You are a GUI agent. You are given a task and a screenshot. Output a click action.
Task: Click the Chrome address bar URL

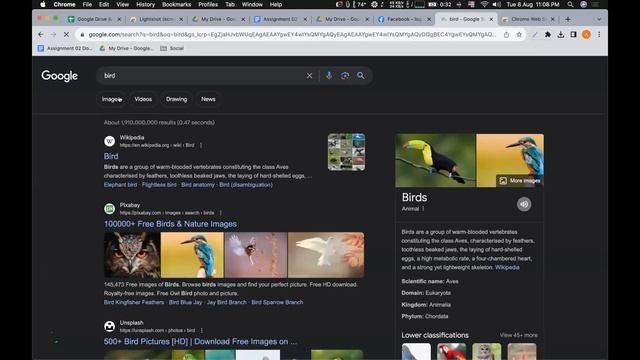(x=292, y=35)
